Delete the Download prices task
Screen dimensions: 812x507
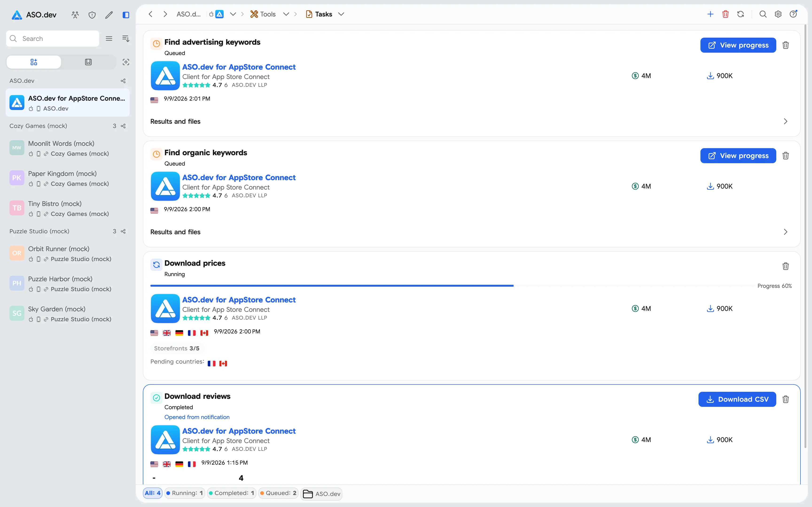click(785, 266)
